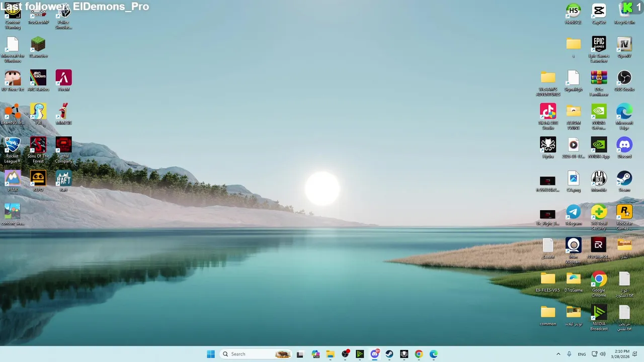Open the TikTok LIVE Studio shortcut

(548, 117)
